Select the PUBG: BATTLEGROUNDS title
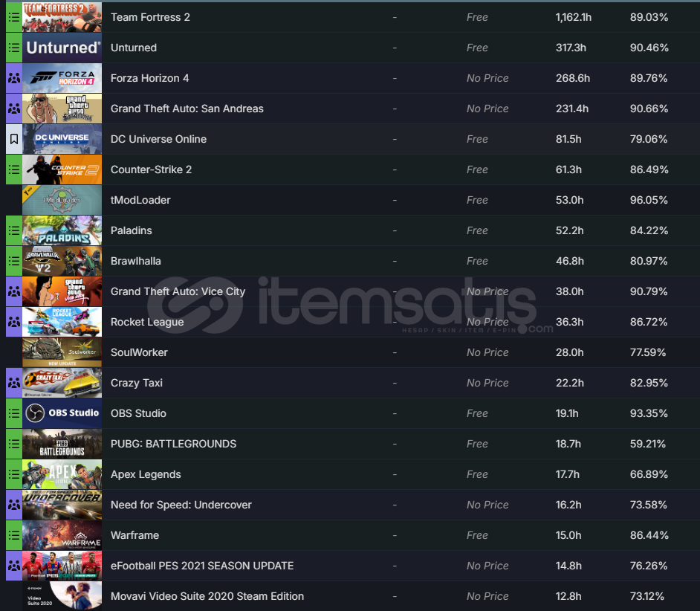The image size is (700, 611). [174, 444]
